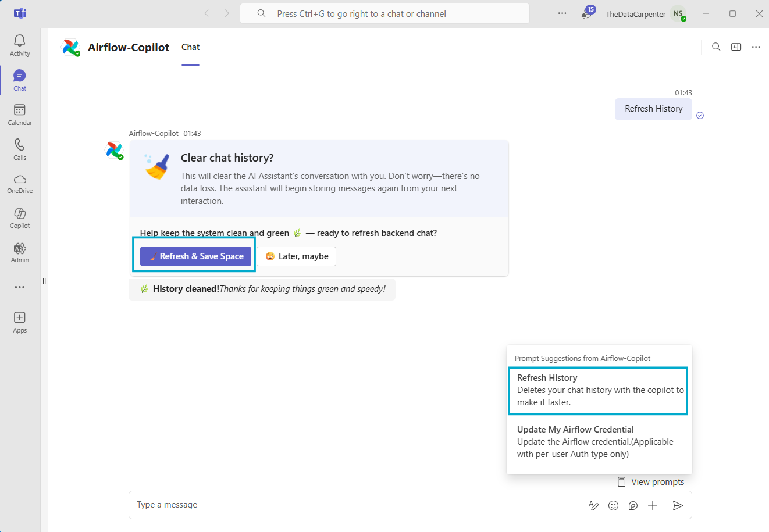Open Calls in the sidebar
The image size is (769, 532).
coord(20,149)
